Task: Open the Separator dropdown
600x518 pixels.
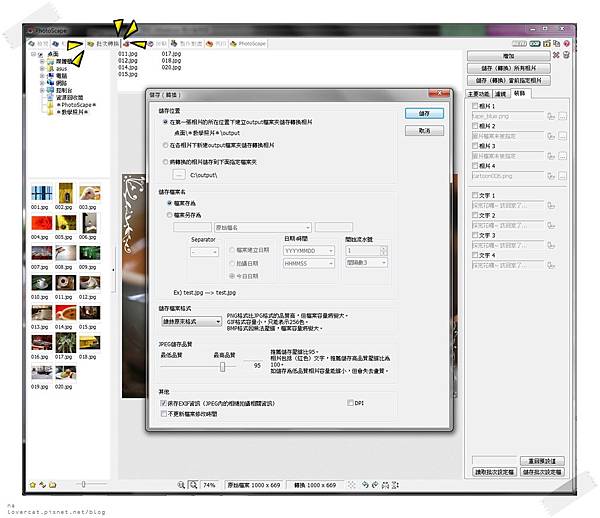Action: 204,252
